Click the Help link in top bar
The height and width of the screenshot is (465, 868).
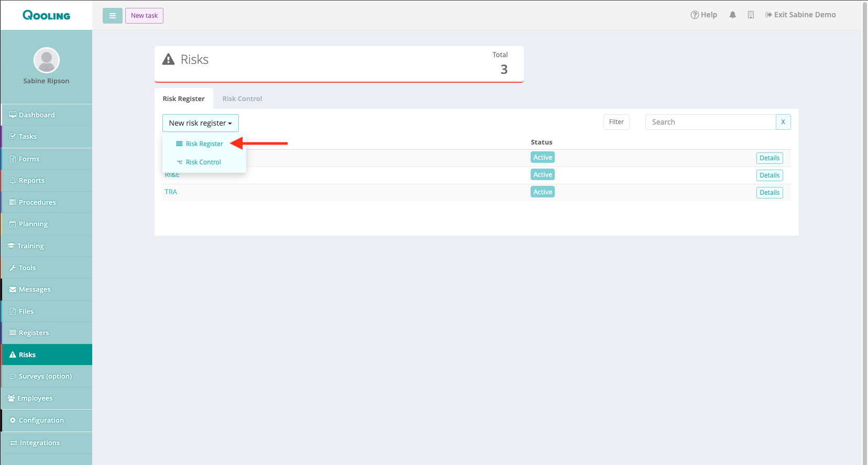coord(704,15)
